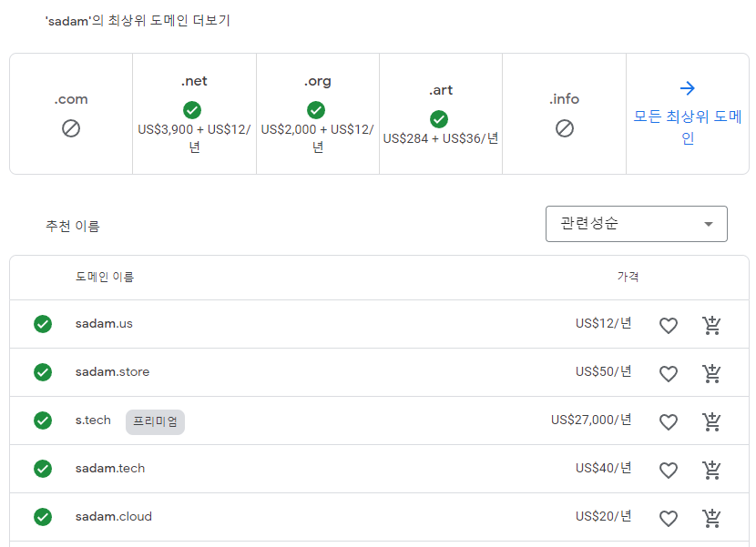756x547 pixels.
Task: Click unavailable icon under .info
Action: 565,128
